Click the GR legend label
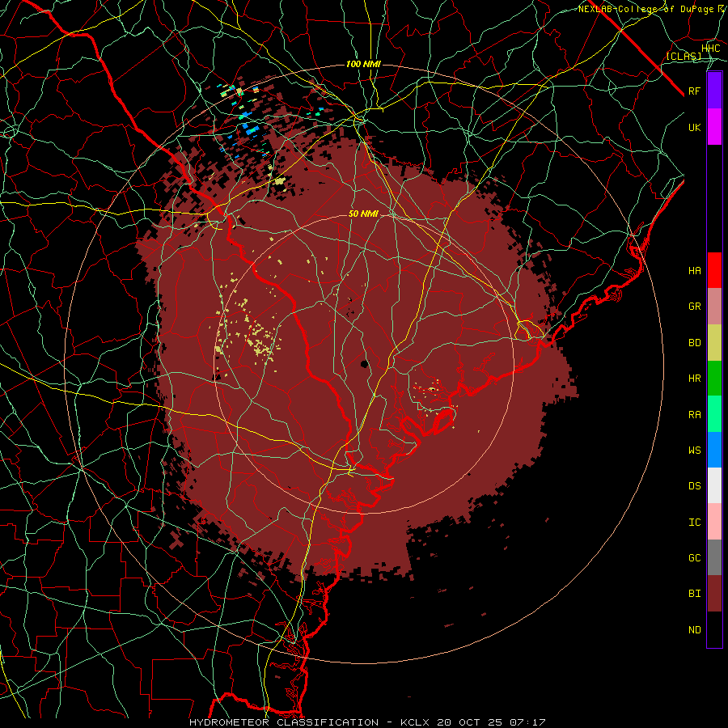Screen dimensions: 728x728 click(x=695, y=307)
